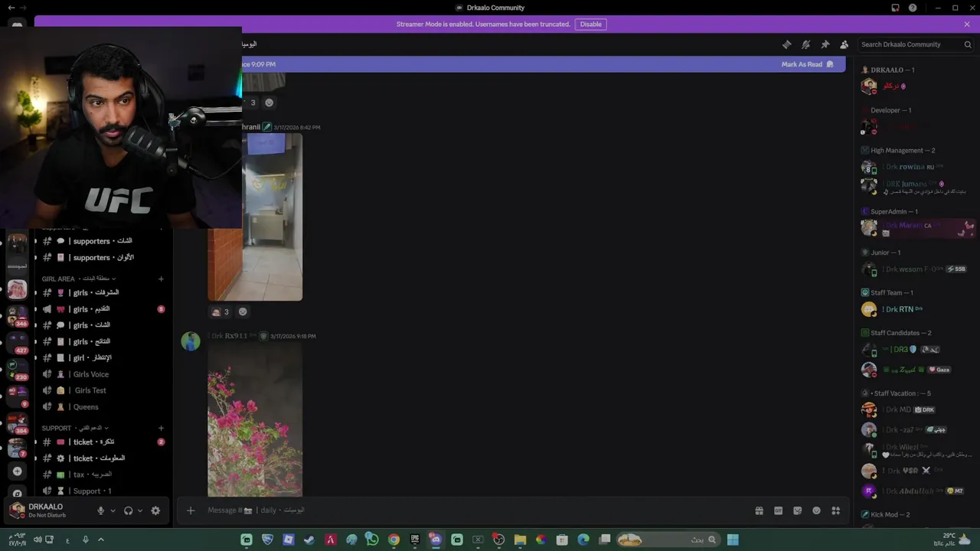Open member Drk RTN in member list
The width and height of the screenshot is (980, 551).
tap(916, 309)
